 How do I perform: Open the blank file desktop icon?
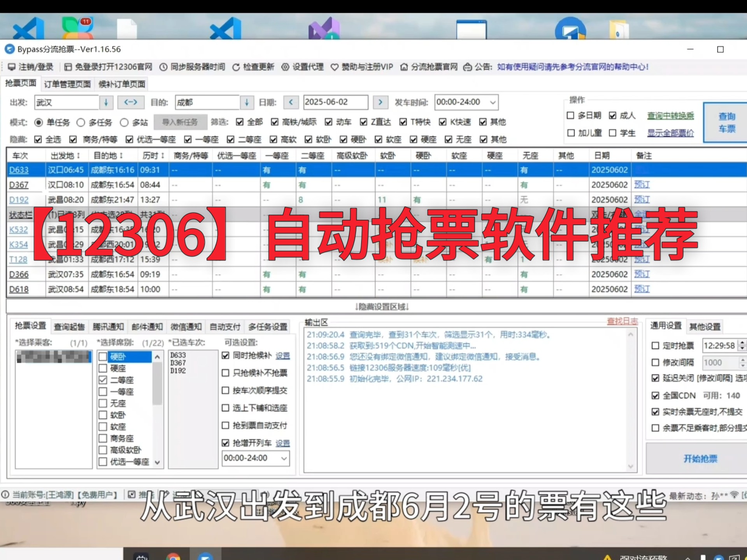127,29
